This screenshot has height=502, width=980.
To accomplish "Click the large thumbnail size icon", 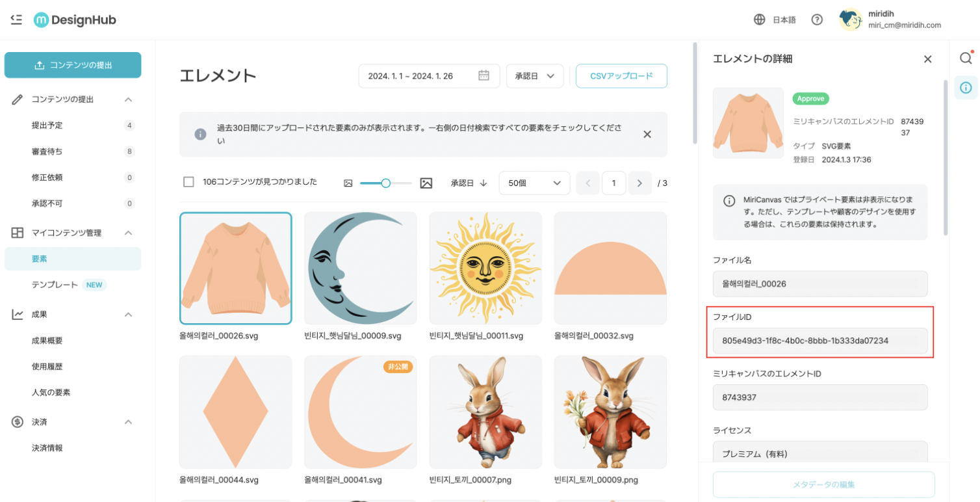I will 426,183.
